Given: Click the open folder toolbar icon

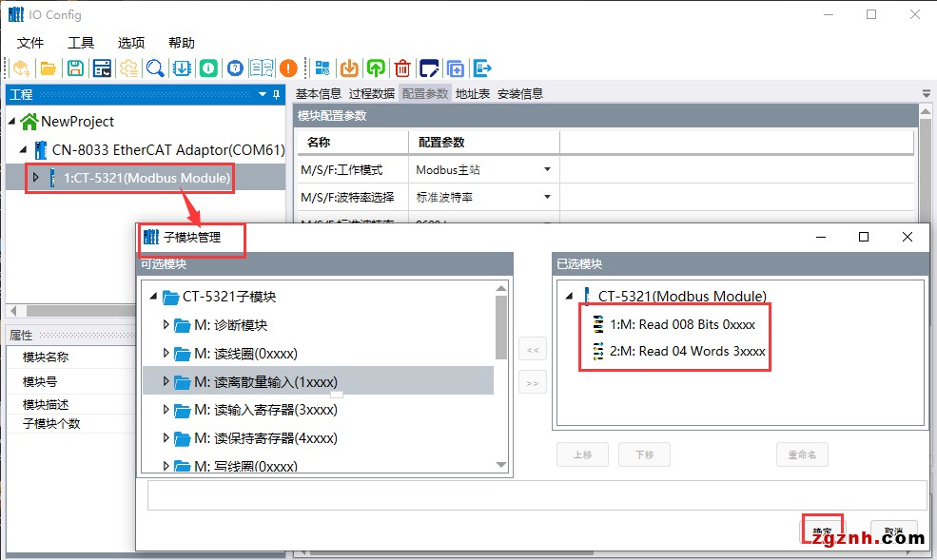Looking at the screenshot, I should coord(48,68).
